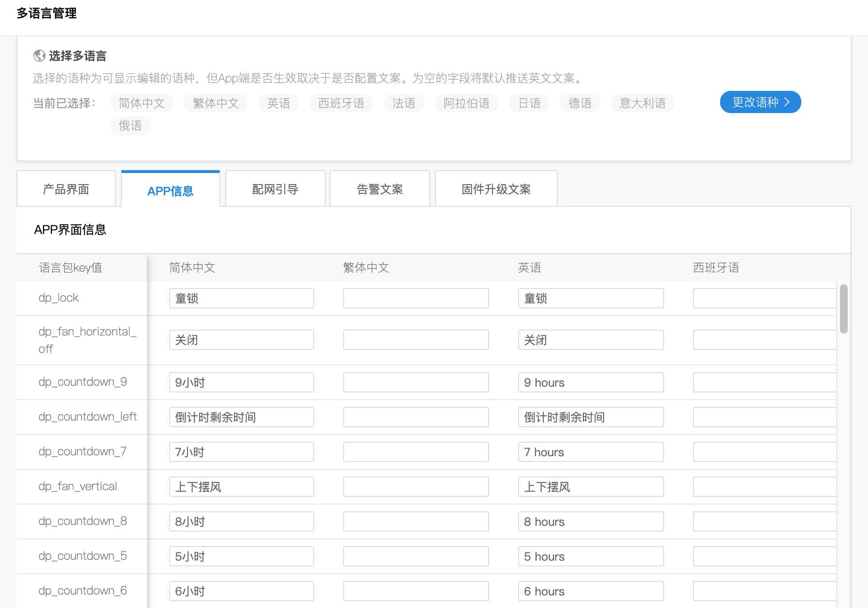Click the 繁体中文 field for dp_countdown_5
The height and width of the screenshot is (608, 868).
point(416,556)
